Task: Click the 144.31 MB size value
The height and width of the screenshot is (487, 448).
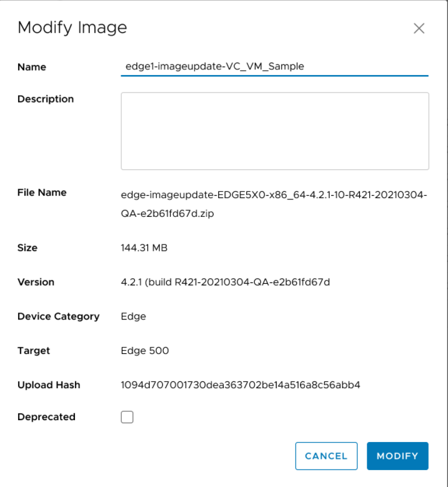Action: pyautogui.click(x=144, y=248)
